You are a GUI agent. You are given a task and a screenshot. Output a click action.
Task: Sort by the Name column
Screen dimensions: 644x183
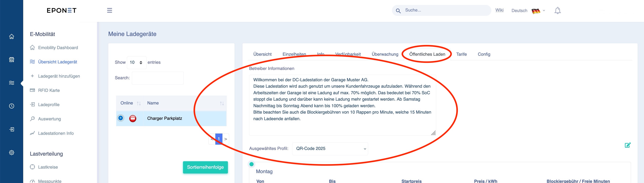click(185, 103)
